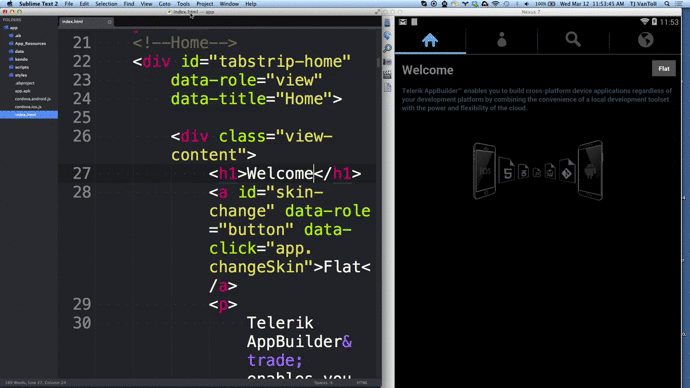Tap the battery icon in the emulator status bar
Screen dimensions: 690x388
point(654,22)
